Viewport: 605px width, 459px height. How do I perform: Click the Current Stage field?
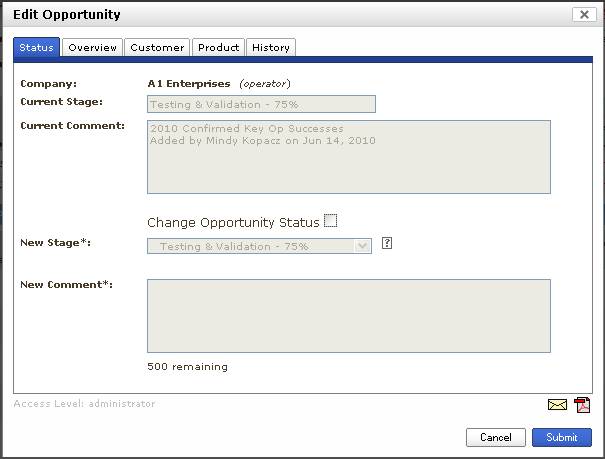(x=261, y=104)
